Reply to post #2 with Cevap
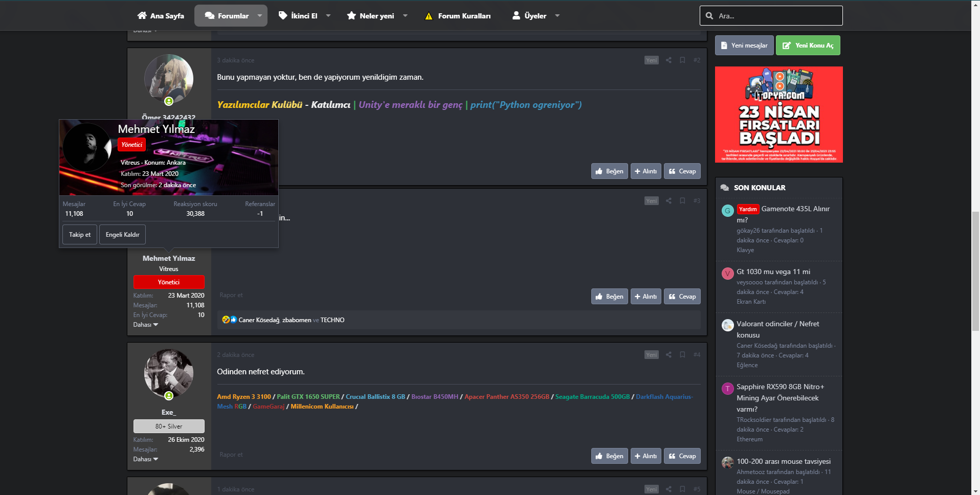The height and width of the screenshot is (495, 980). coord(682,171)
